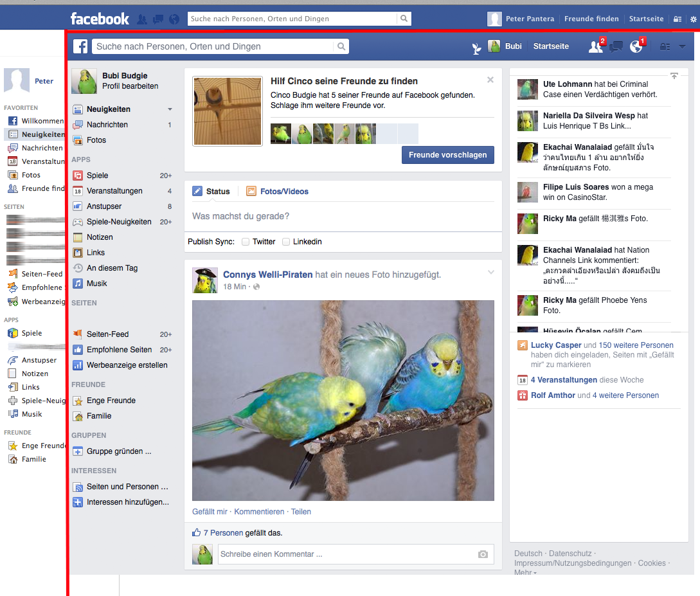
Task: Open the messages icon in the front page toolbar
Action: click(616, 46)
